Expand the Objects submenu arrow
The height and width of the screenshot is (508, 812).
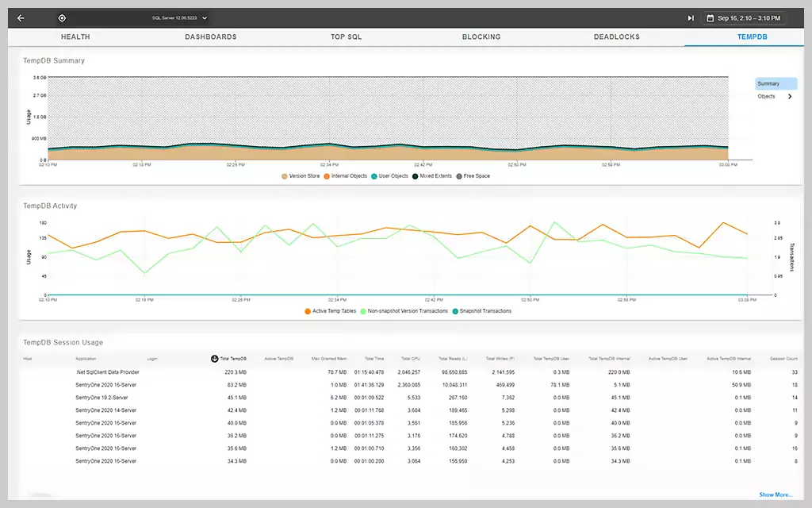pos(790,96)
